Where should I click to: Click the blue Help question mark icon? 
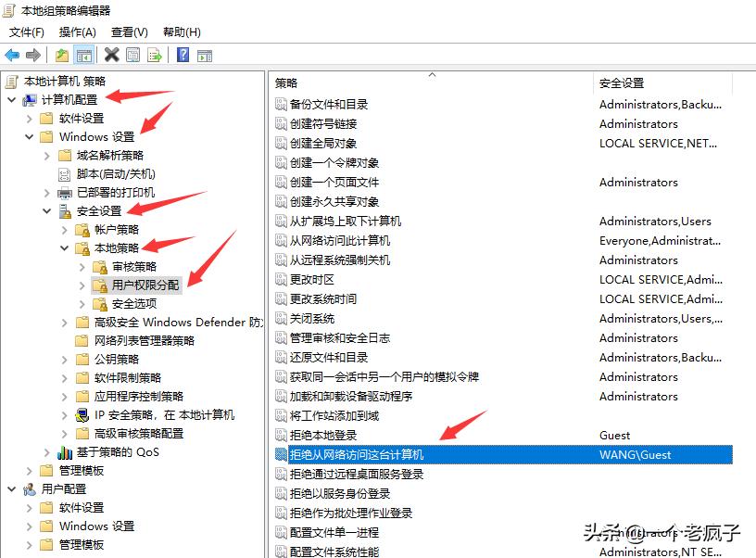pyautogui.click(x=183, y=54)
